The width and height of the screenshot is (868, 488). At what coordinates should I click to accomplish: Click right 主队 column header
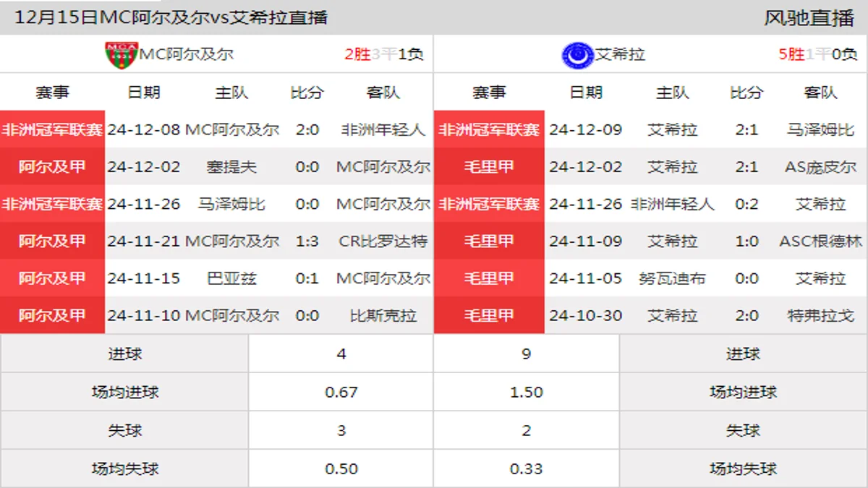point(673,93)
